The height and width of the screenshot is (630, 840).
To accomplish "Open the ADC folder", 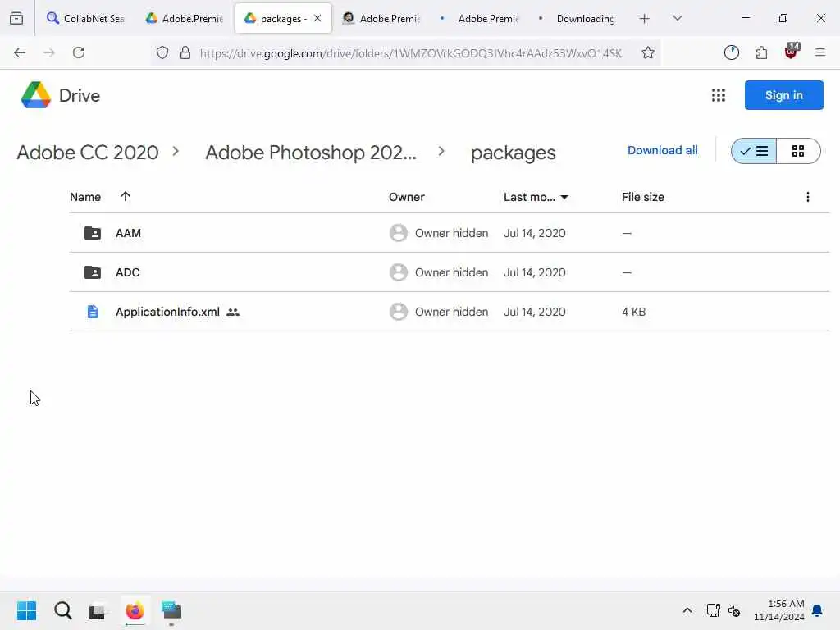I will point(127,272).
